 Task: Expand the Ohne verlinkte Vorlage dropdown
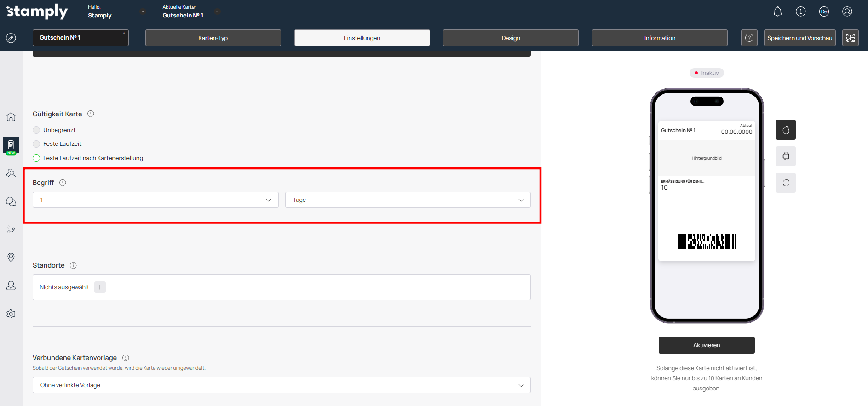coord(282,385)
